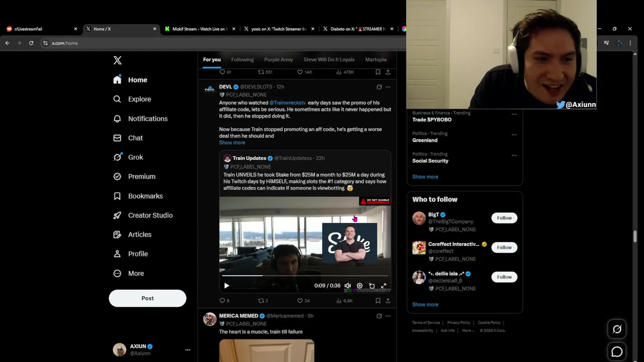Viewport: 644px width, 362px height.
Task: Switch to Following tab
Action: pyautogui.click(x=242, y=59)
